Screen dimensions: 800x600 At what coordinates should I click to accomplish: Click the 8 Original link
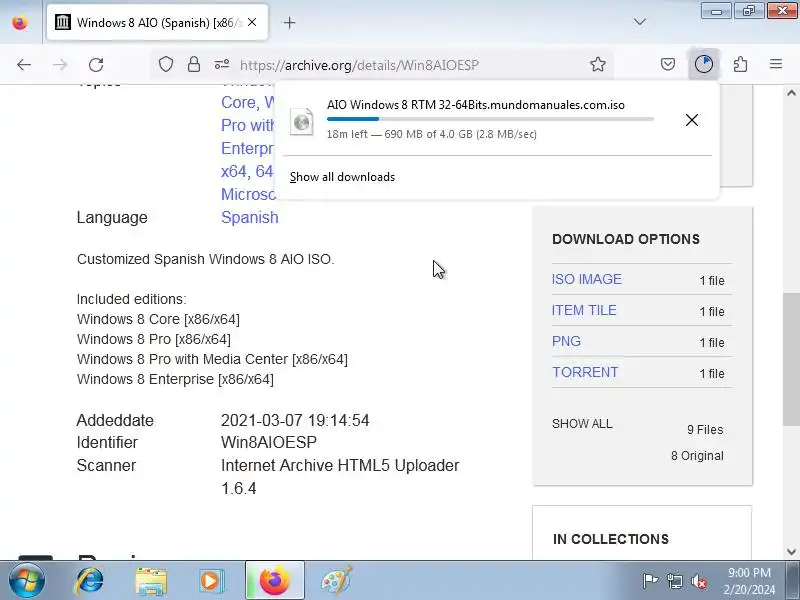(697, 456)
